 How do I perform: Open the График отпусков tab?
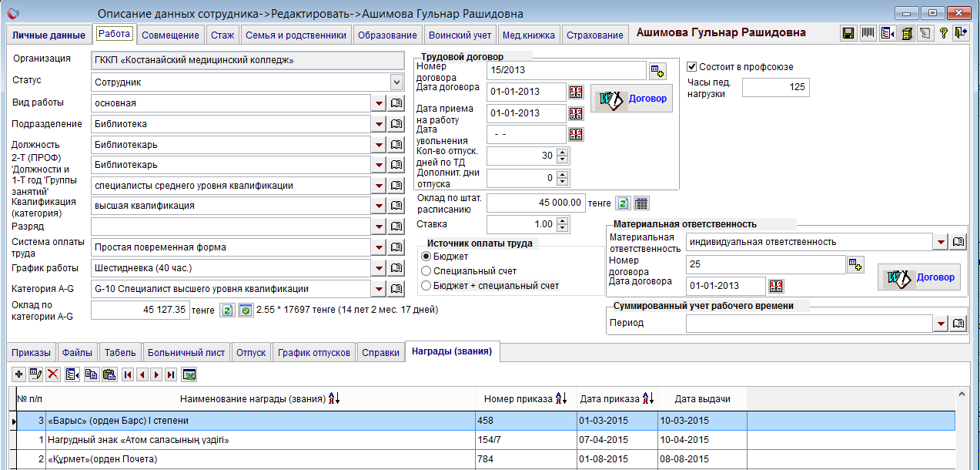coord(314,353)
